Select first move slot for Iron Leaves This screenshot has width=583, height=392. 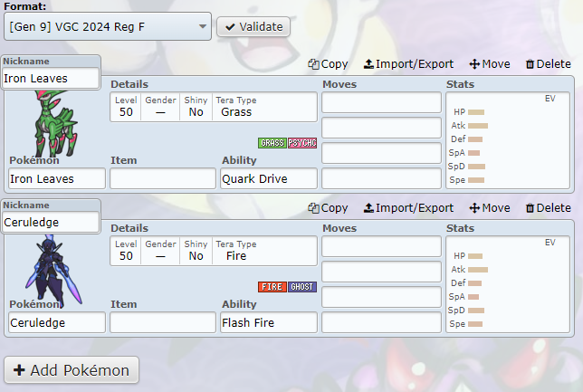[381, 102]
